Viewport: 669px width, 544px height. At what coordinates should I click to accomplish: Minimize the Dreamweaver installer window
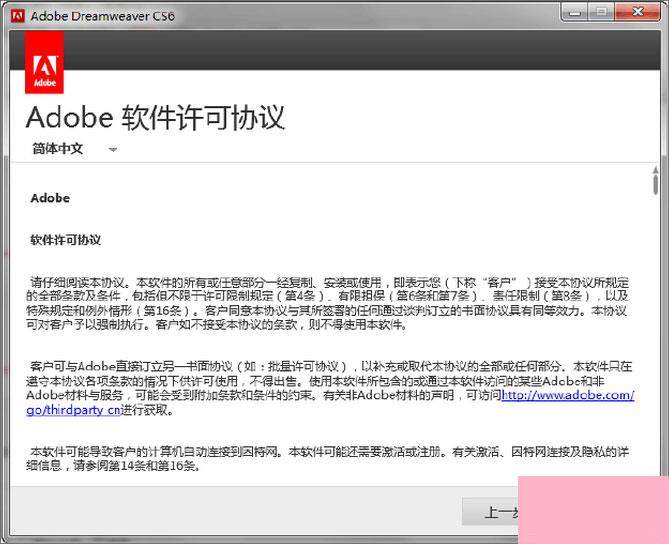click(x=575, y=13)
